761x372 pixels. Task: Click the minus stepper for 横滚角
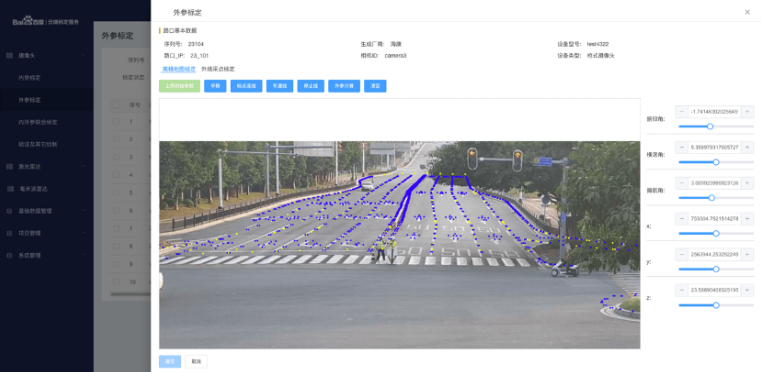681,147
